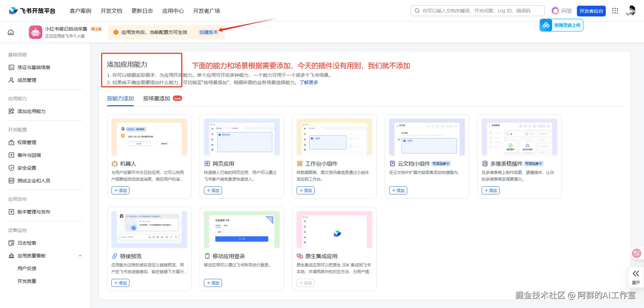Image resolution: width=644 pixels, height=308 pixels.
Task: Click the 可添加多个 badge on 云文档小组件
Action: [441, 164]
